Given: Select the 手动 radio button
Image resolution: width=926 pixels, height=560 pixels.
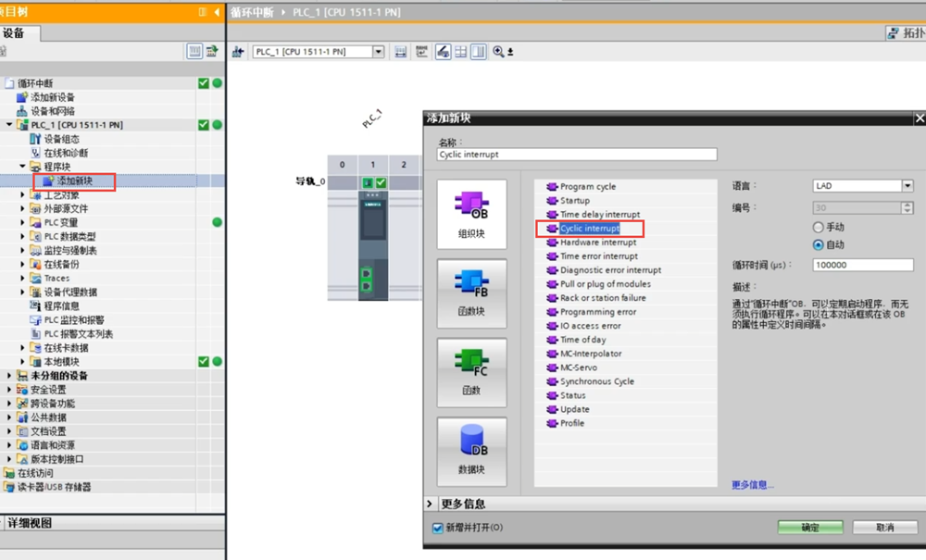Looking at the screenshot, I should (818, 228).
